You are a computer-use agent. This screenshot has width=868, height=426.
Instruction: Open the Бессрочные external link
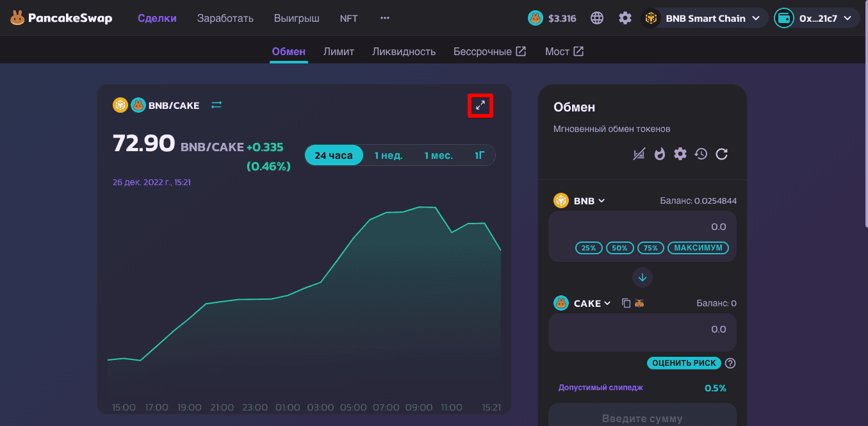[490, 51]
